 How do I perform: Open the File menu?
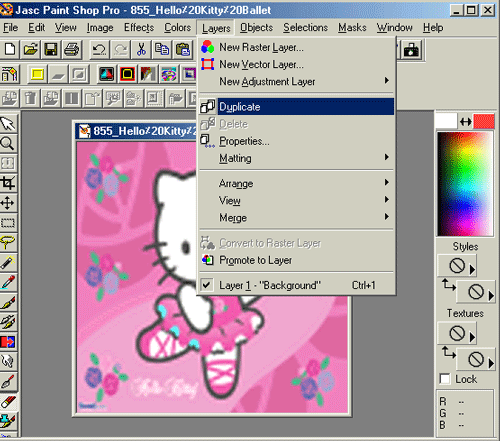tap(11, 27)
